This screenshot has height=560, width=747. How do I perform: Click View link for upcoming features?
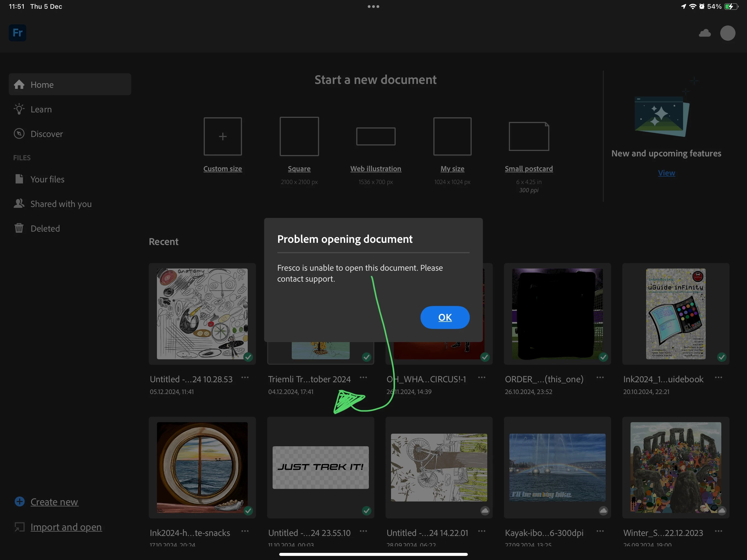pyautogui.click(x=666, y=173)
